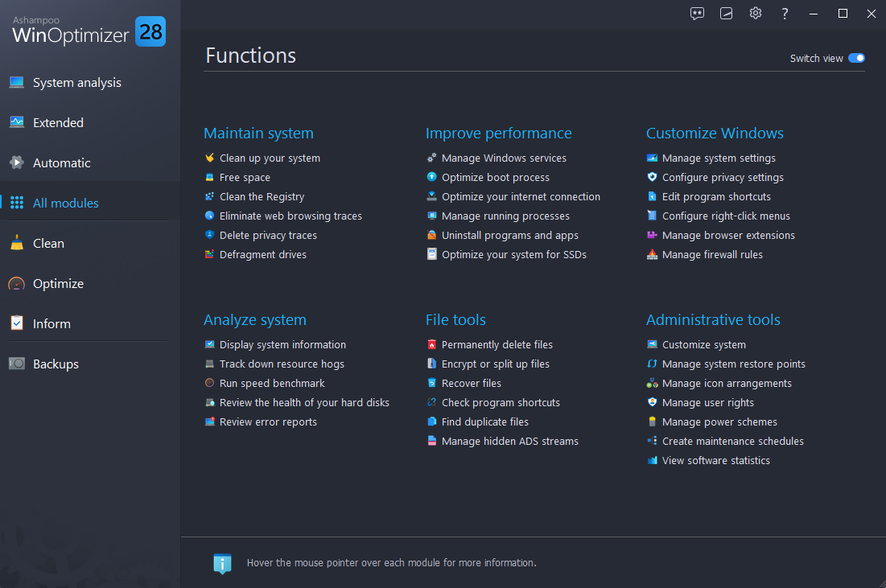Click the Recover files icon
This screenshot has height=588, width=886.
click(431, 383)
